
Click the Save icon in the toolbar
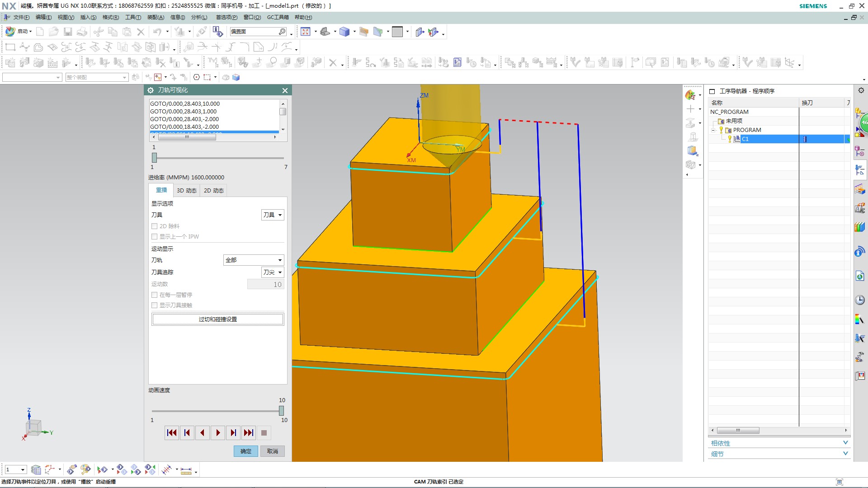click(68, 32)
